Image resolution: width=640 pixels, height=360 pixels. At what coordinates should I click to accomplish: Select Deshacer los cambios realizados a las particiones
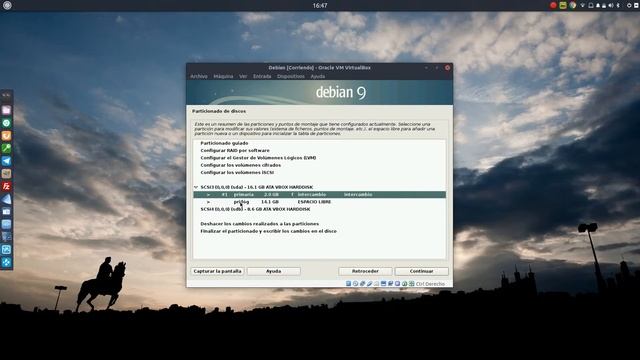(260, 224)
